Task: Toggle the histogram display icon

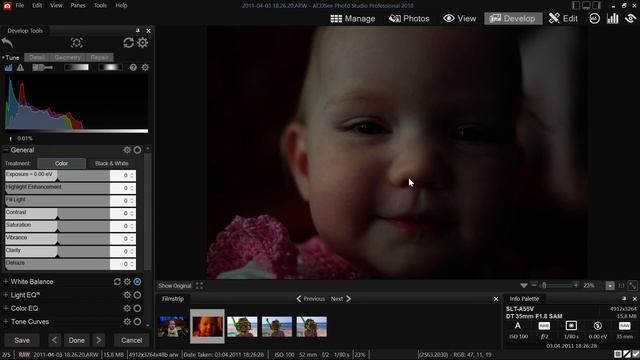Action: [x=8, y=67]
